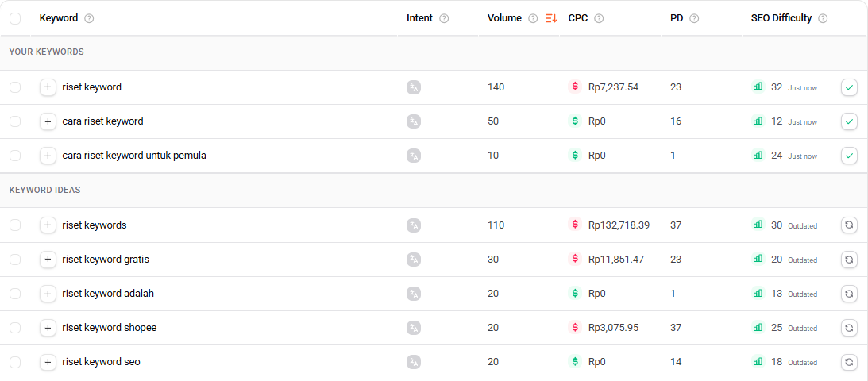The width and height of the screenshot is (868, 381).
Task: Click green dollar icon in cara riset keyword row
Action: pos(575,121)
